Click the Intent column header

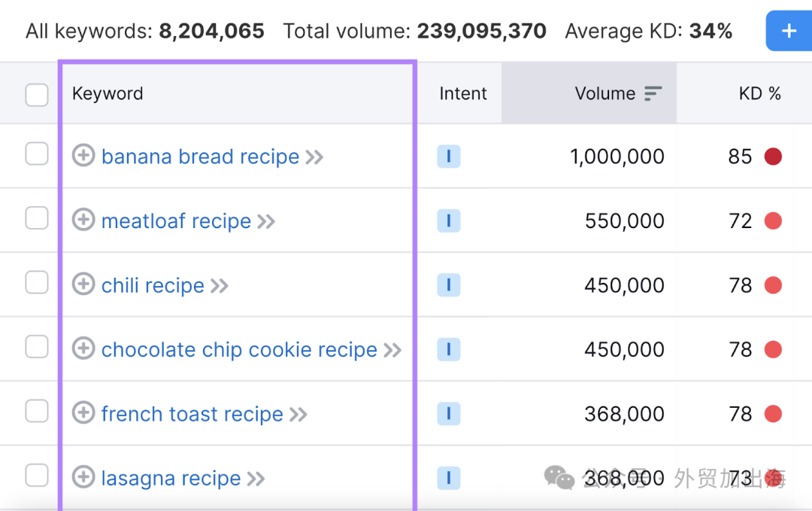(463, 93)
